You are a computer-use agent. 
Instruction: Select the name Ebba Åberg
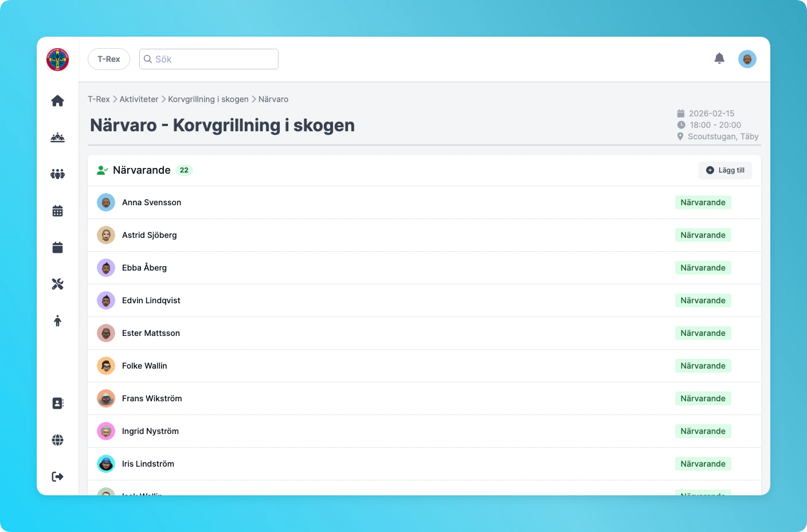pyautogui.click(x=144, y=268)
